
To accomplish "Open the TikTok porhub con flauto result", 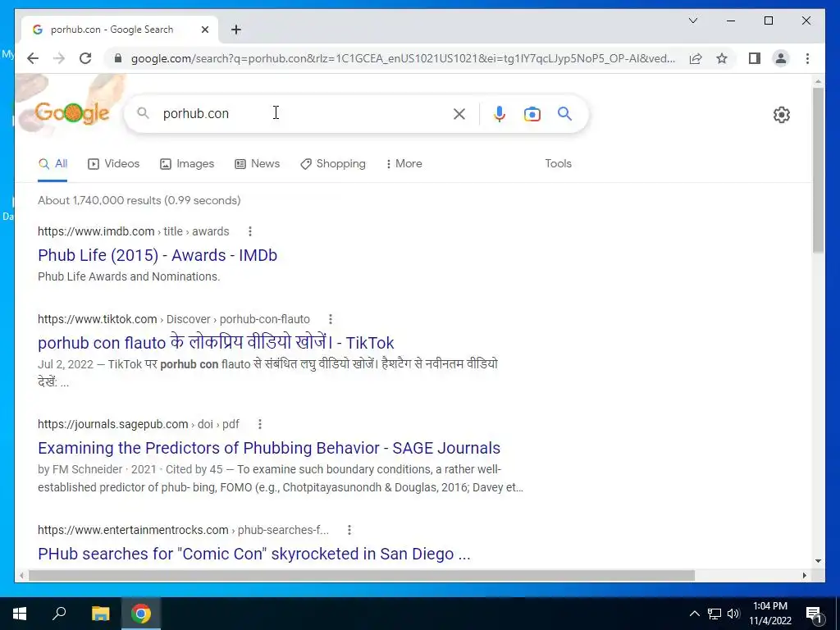I will [x=216, y=342].
